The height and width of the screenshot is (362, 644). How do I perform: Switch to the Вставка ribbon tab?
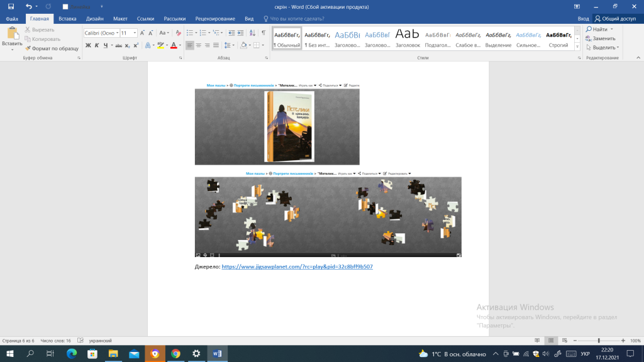coord(67,19)
